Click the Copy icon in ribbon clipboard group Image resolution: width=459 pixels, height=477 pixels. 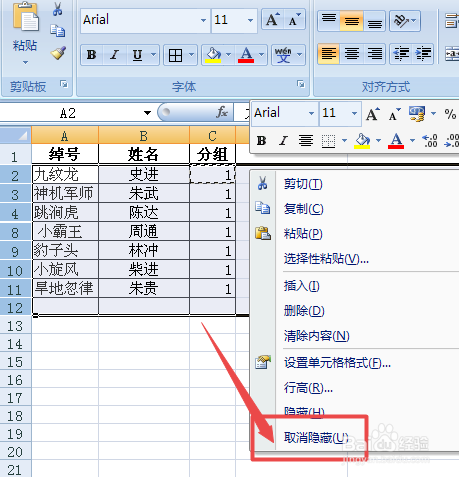pyautogui.click(x=57, y=30)
